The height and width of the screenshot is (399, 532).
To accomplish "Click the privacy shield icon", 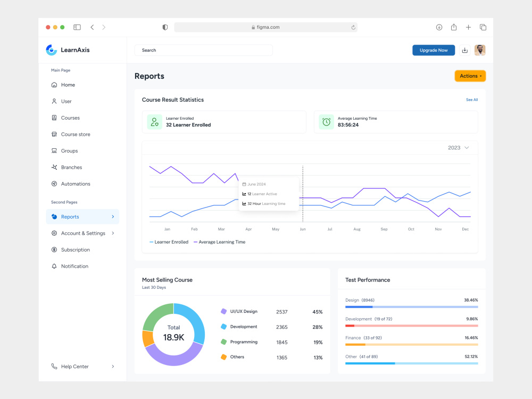I will tap(165, 27).
